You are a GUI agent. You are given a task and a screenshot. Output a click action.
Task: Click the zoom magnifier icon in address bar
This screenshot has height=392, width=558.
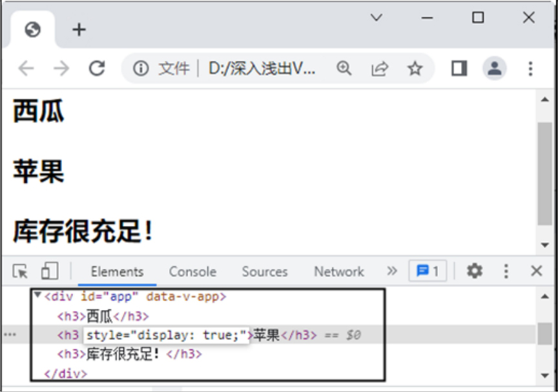point(344,68)
